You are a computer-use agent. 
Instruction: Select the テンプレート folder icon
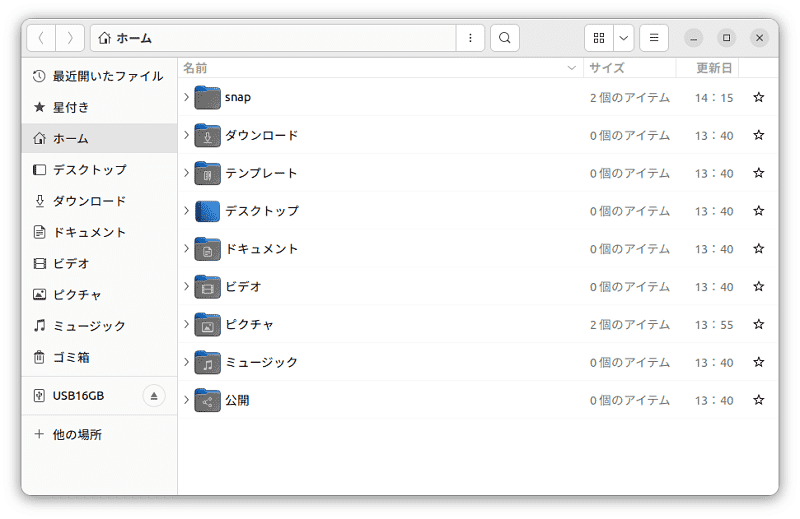click(x=208, y=172)
